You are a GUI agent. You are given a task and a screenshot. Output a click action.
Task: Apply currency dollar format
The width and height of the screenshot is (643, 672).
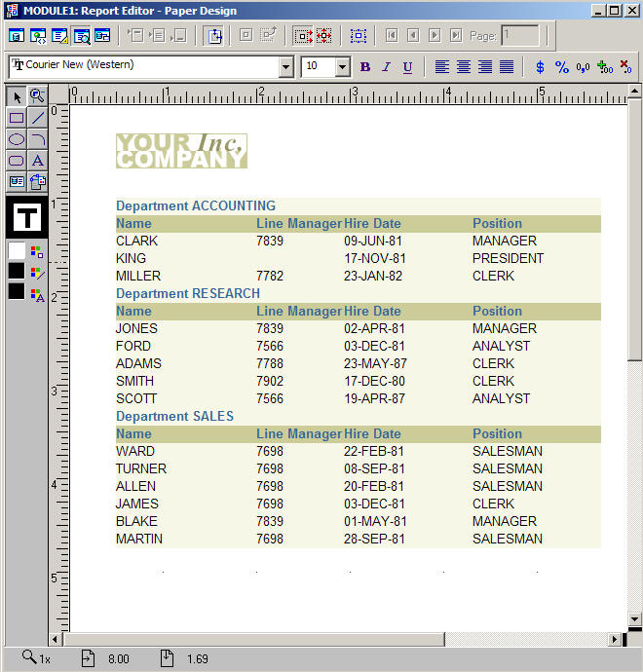540,67
